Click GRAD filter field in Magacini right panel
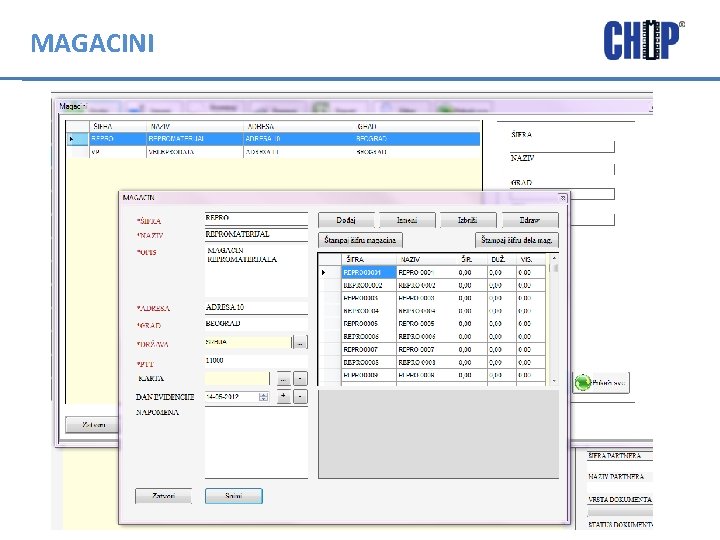 coord(562,194)
